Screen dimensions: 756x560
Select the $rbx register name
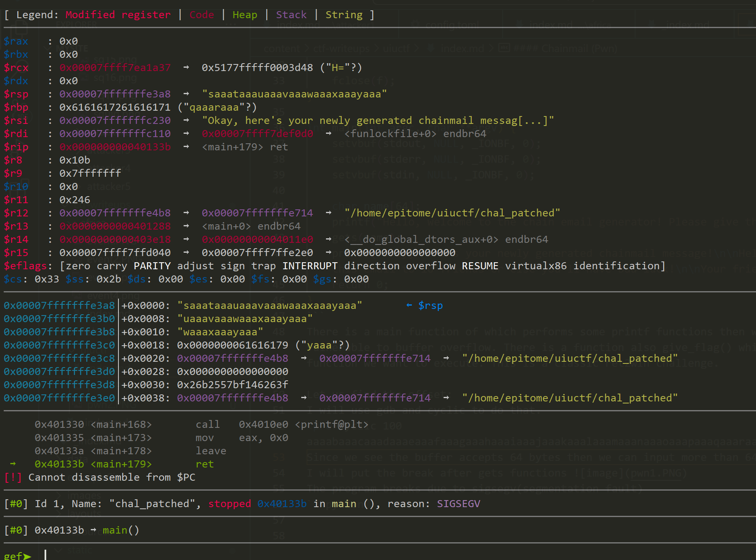pos(16,55)
